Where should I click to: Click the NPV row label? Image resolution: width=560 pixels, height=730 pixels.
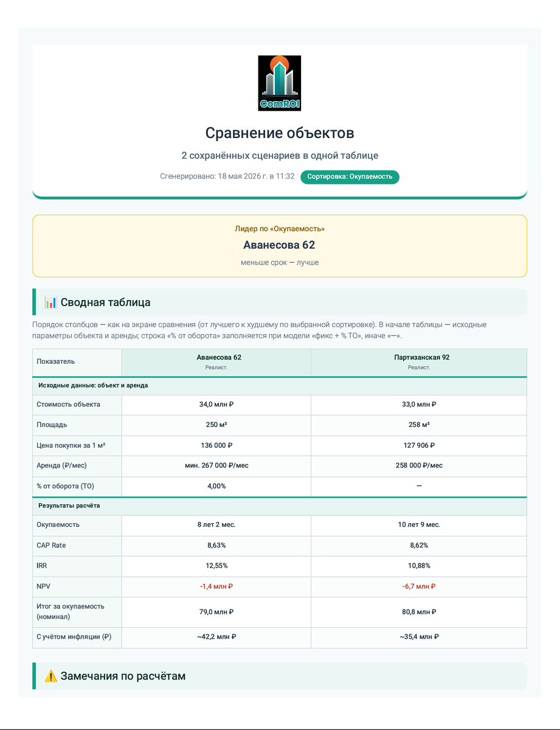point(44,586)
